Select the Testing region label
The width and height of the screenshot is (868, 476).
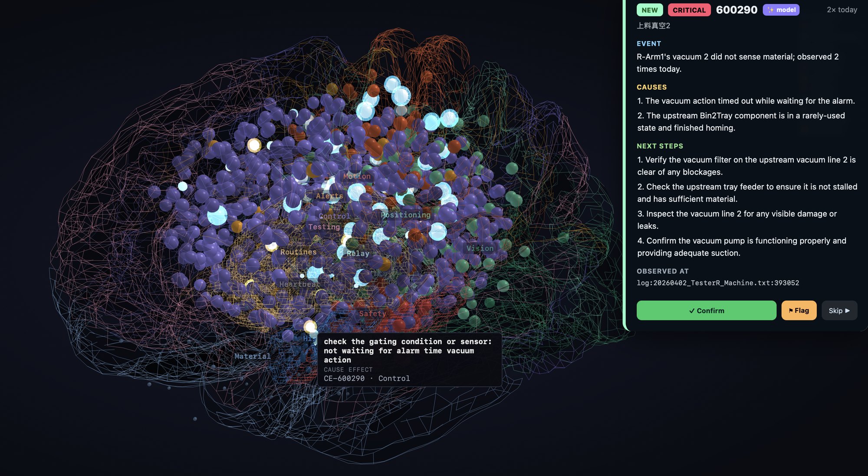324,227
